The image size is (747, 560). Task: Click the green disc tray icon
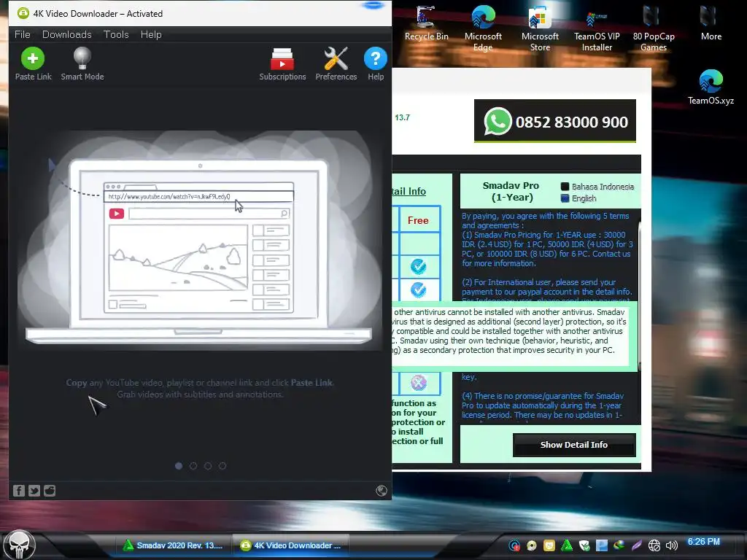click(532, 545)
